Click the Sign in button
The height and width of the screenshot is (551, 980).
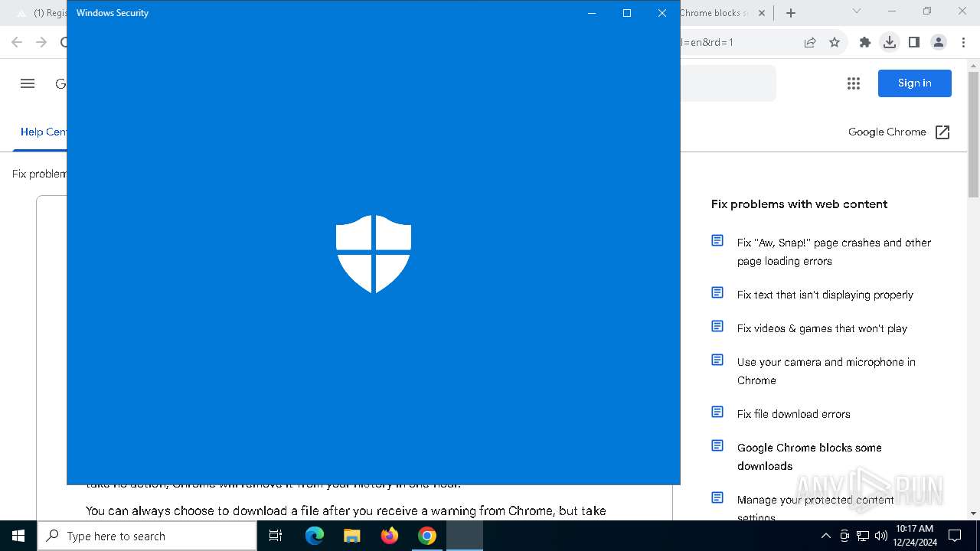915,83
